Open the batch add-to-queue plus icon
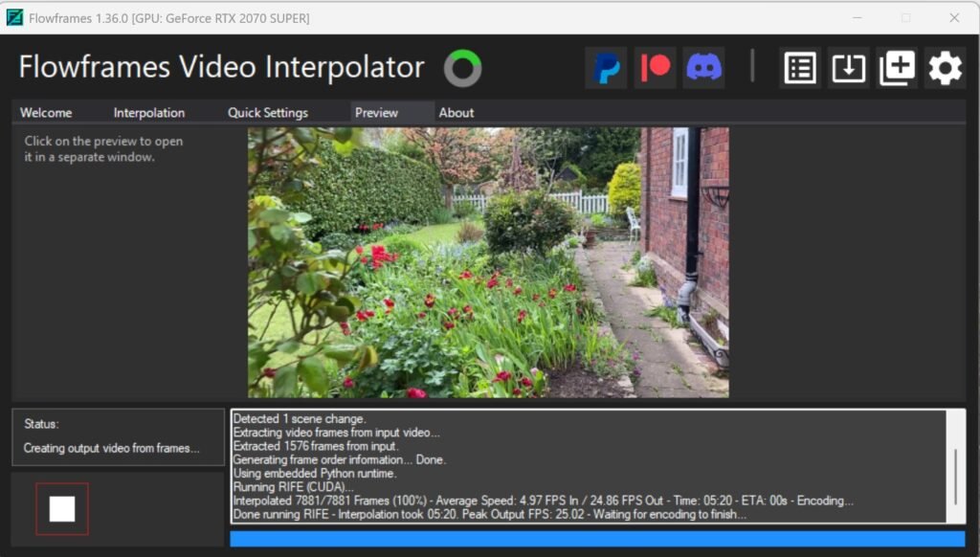The height and width of the screenshot is (557, 980). (x=897, y=68)
